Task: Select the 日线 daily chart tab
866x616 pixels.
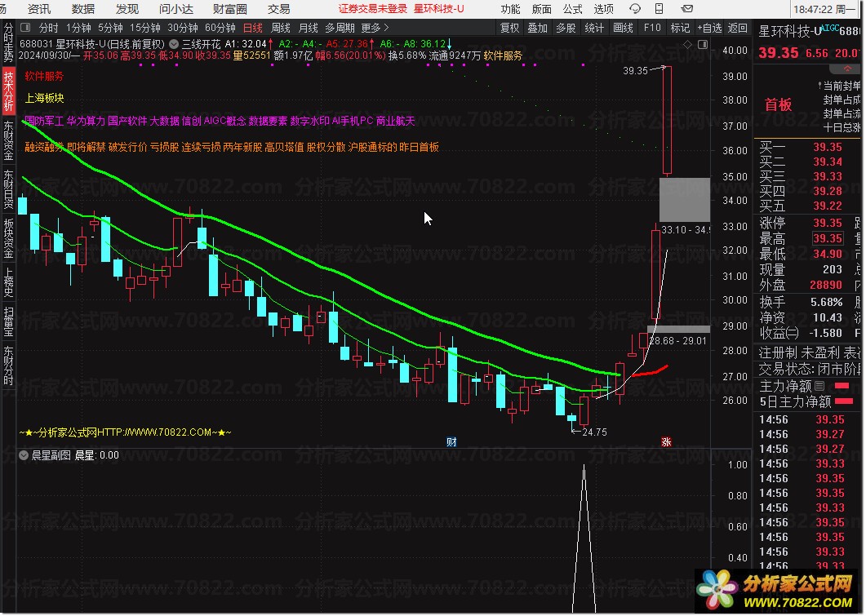Action: point(253,28)
